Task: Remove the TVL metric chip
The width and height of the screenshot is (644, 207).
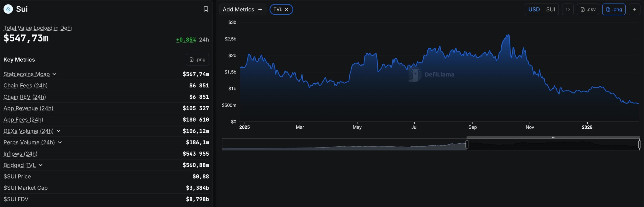Action: point(287,10)
